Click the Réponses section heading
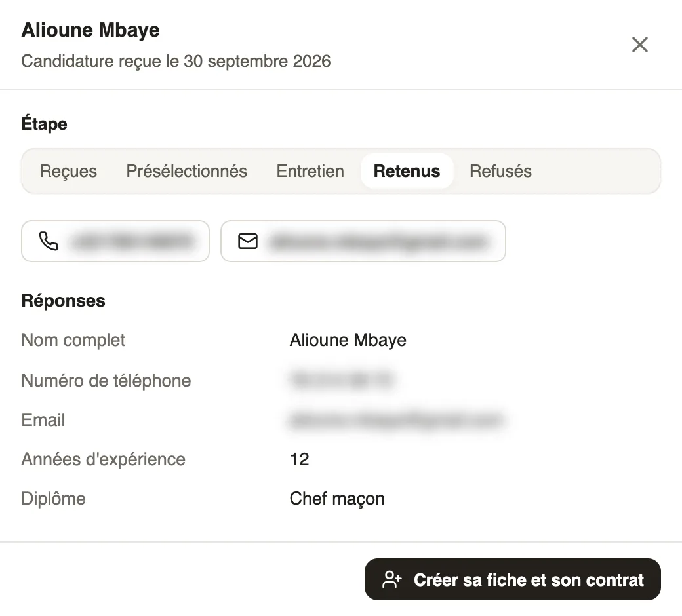Screen dimensions: 682x616 tap(64, 301)
